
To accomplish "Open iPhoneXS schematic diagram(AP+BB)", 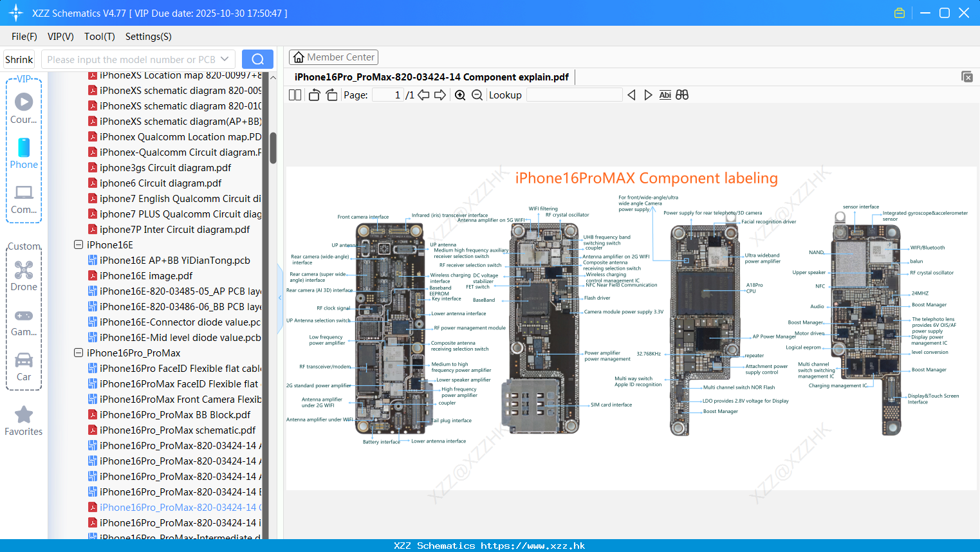I will point(174,121).
